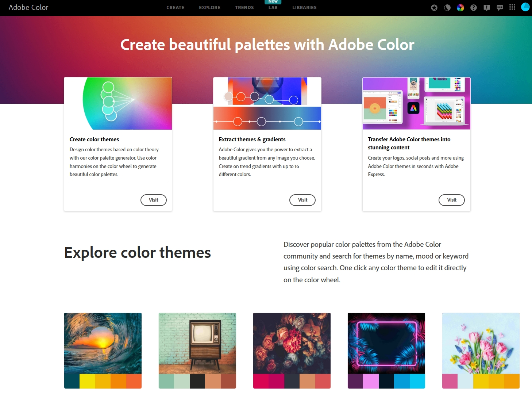
Task: Pick pink swatch under tulips image
Action: coord(450,381)
